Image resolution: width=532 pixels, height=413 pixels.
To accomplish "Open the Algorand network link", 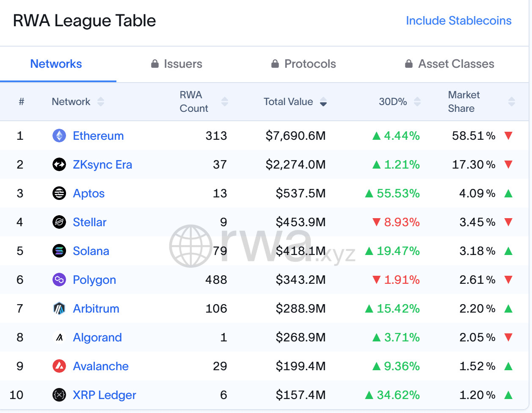I will (97, 337).
